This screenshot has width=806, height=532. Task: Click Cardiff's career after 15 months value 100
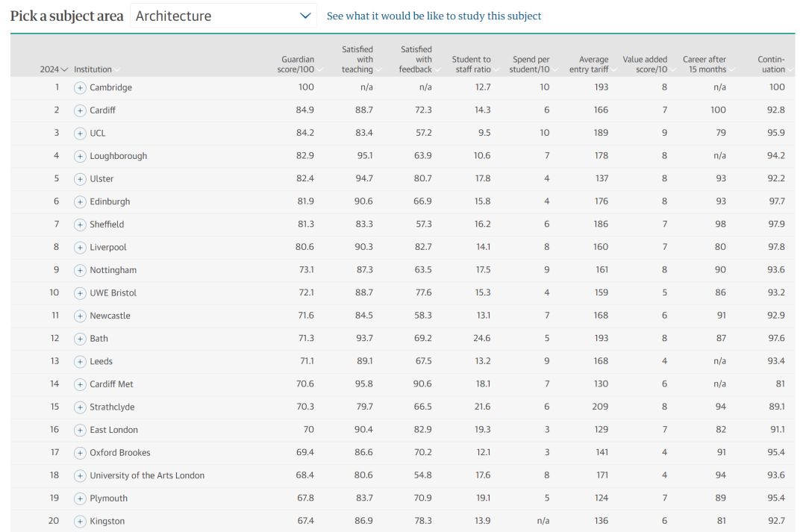coord(718,110)
